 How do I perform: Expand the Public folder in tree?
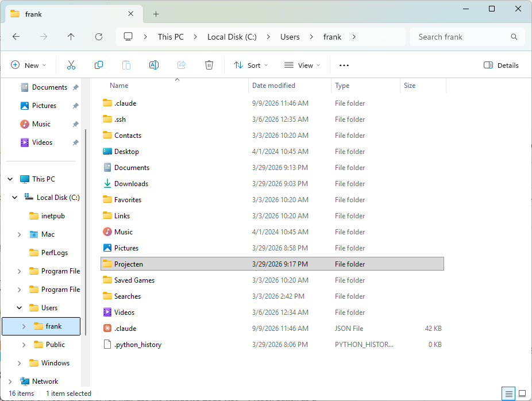pyautogui.click(x=24, y=344)
